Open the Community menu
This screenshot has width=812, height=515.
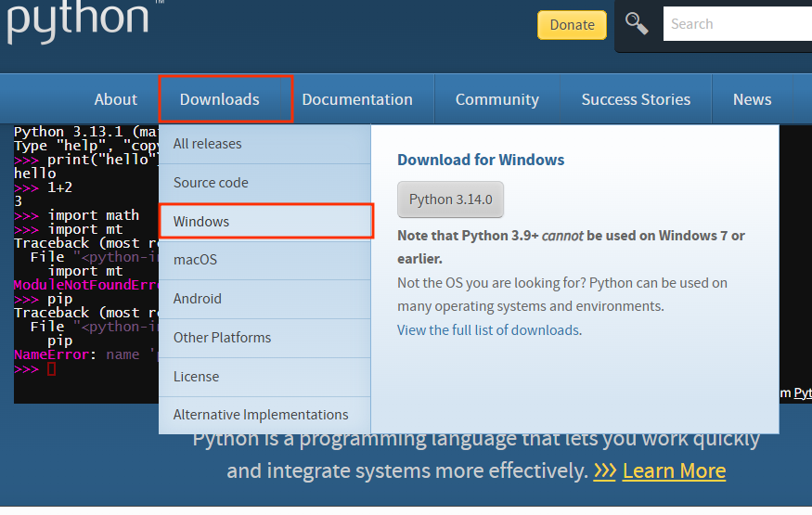pos(497,99)
